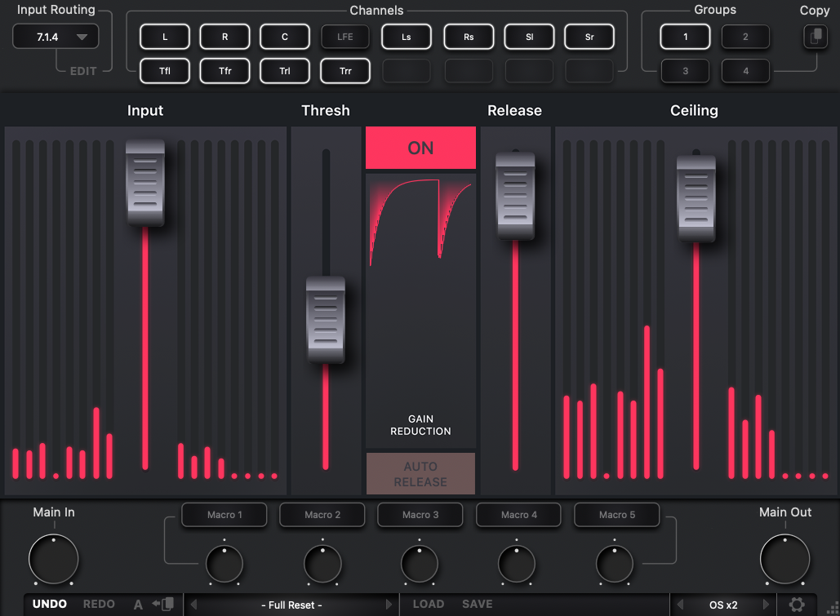Toggle the LFE channel button
840x616 pixels.
coord(345,37)
